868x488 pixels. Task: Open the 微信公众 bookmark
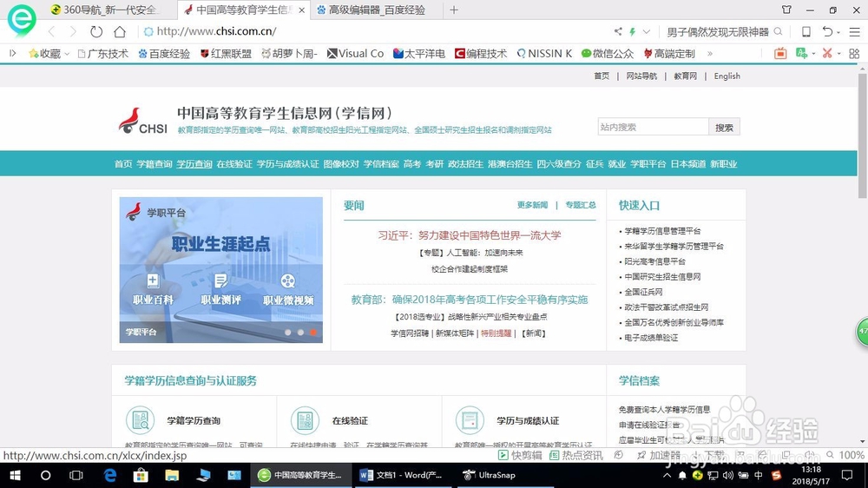[608, 53]
